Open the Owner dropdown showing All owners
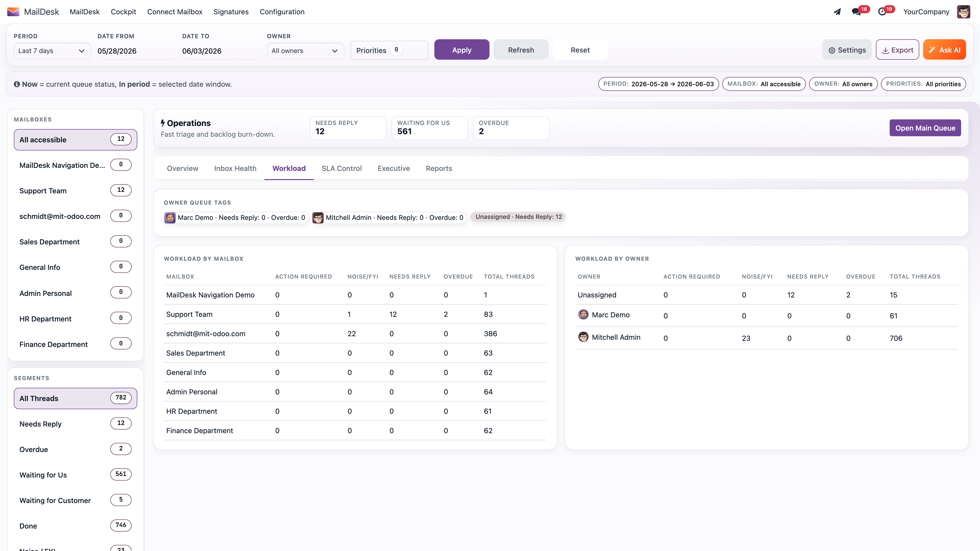This screenshot has width=980, height=551. tap(305, 51)
